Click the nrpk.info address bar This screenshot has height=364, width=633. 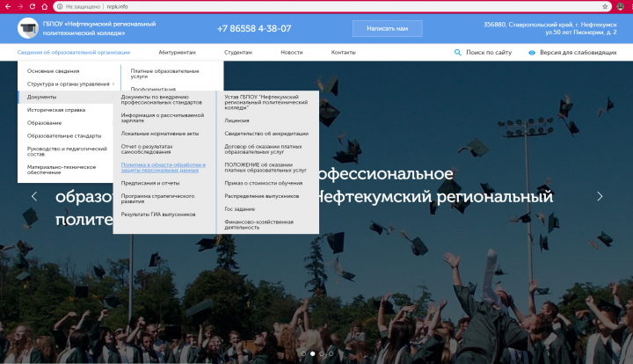coord(331,6)
